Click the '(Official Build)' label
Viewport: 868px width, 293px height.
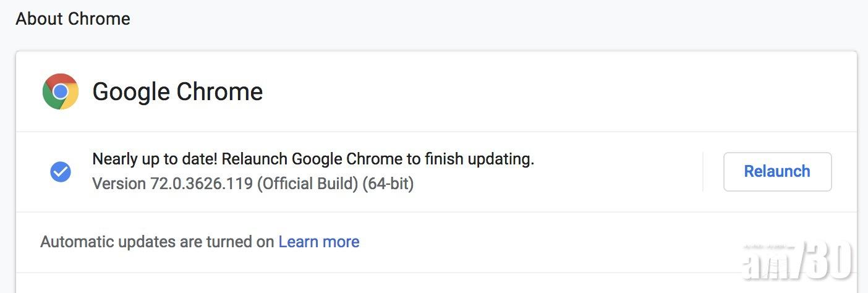coord(307,184)
